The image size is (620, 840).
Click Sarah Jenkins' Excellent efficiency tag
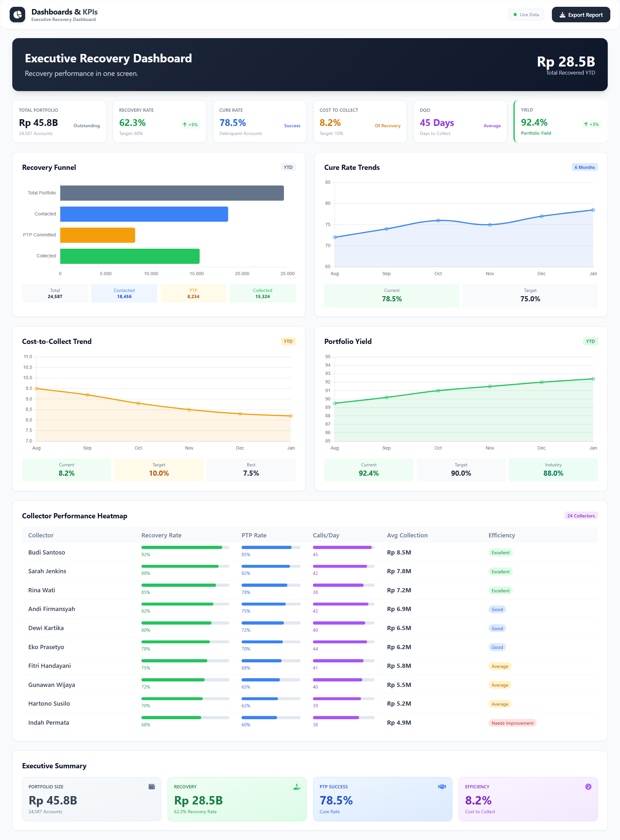[x=500, y=572]
